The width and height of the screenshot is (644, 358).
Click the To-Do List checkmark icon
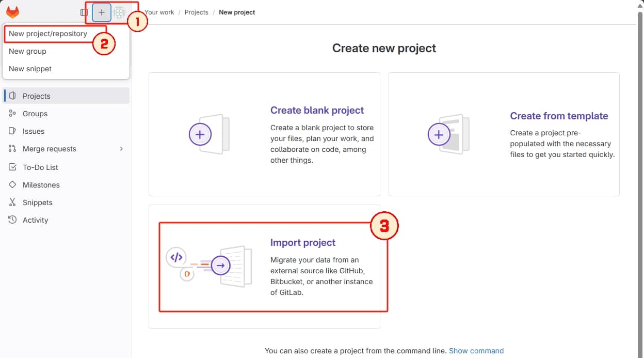(13, 167)
